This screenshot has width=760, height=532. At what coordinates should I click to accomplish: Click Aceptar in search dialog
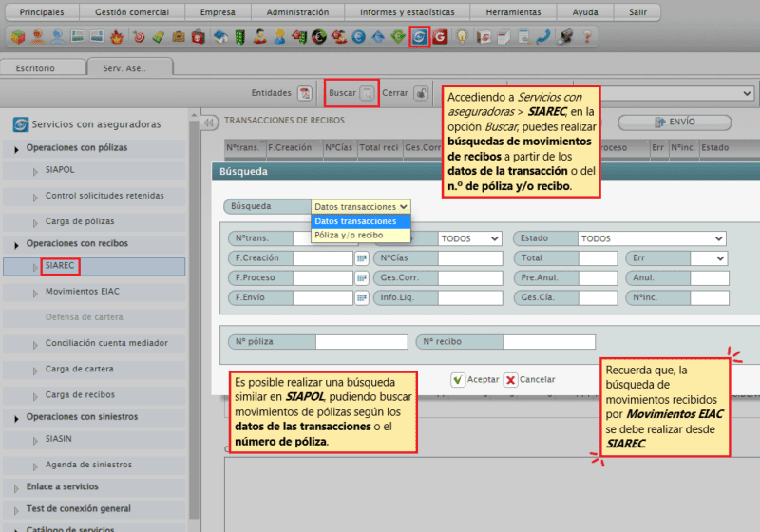coord(475,379)
